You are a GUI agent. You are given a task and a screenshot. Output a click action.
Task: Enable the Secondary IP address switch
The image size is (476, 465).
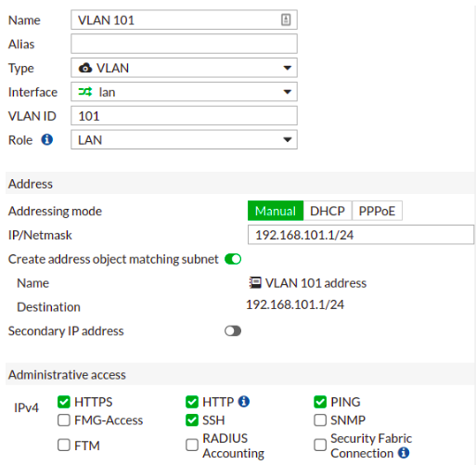233,331
